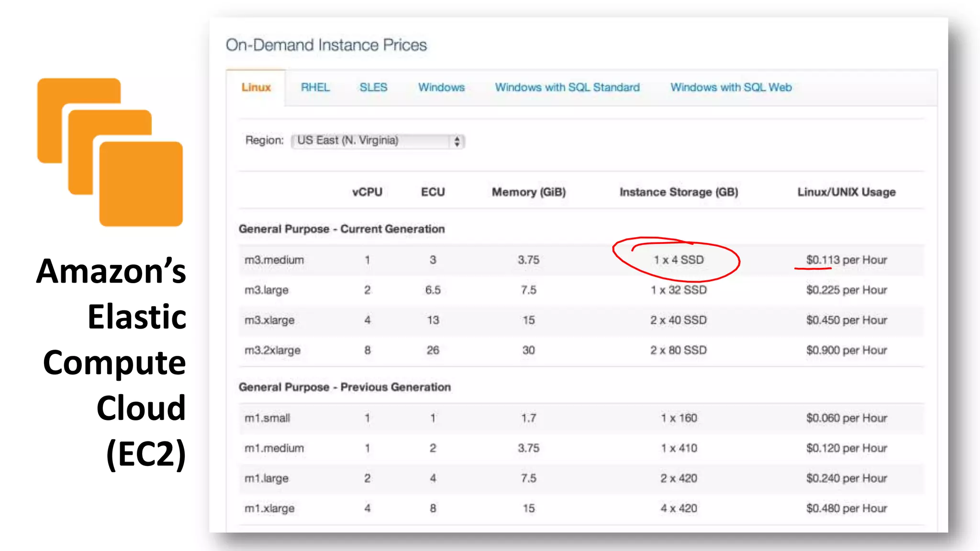The height and width of the screenshot is (551, 980).
Task: Click the 1 x 410 storage cell
Action: pos(679,448)
